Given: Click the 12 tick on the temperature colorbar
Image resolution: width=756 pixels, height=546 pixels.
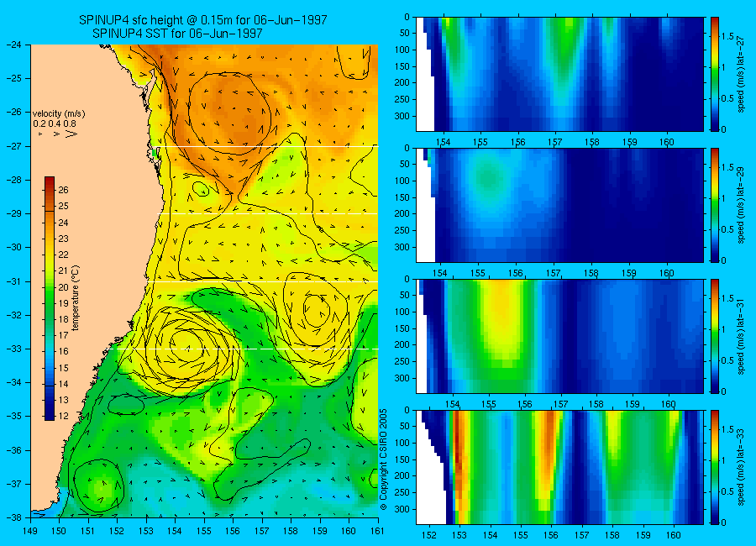Looking at the screenshot, I should click(63, 417).
